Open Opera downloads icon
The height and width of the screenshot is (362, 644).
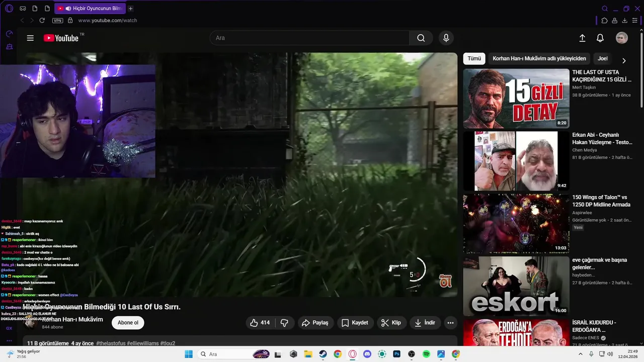pos(625,21)
